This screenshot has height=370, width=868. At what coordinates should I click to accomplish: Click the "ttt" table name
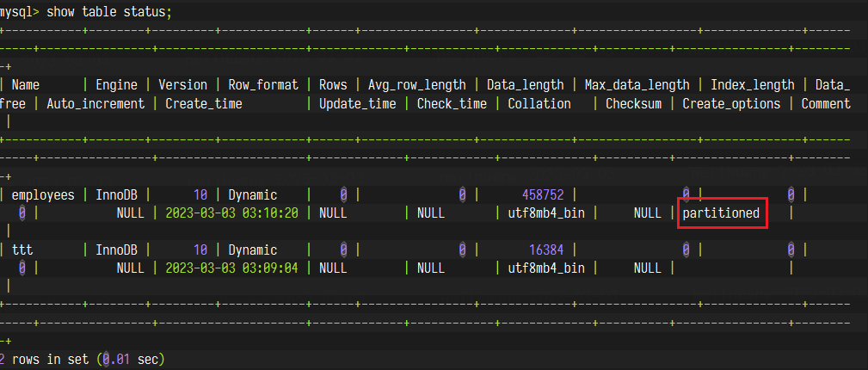click(22, 250)
